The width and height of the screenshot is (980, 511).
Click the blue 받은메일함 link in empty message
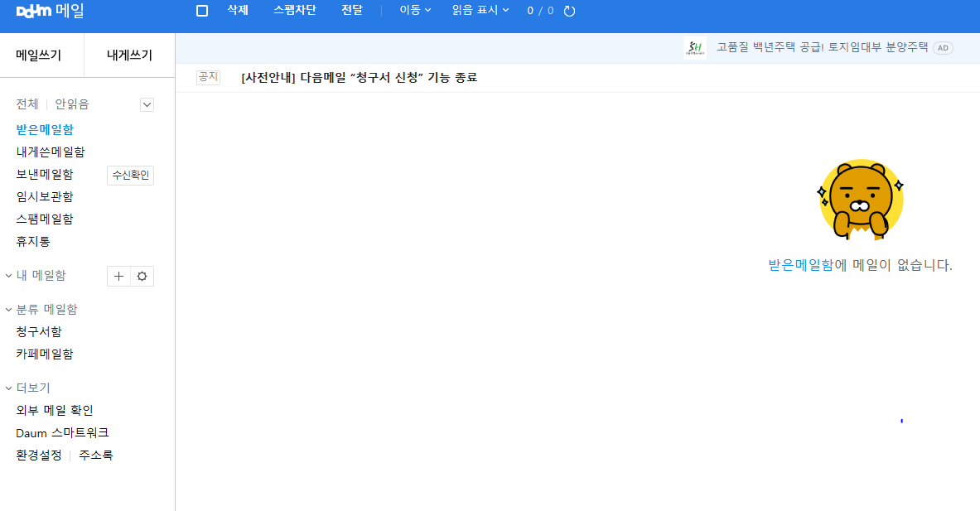pyautogui.click(x=800, y=265)
